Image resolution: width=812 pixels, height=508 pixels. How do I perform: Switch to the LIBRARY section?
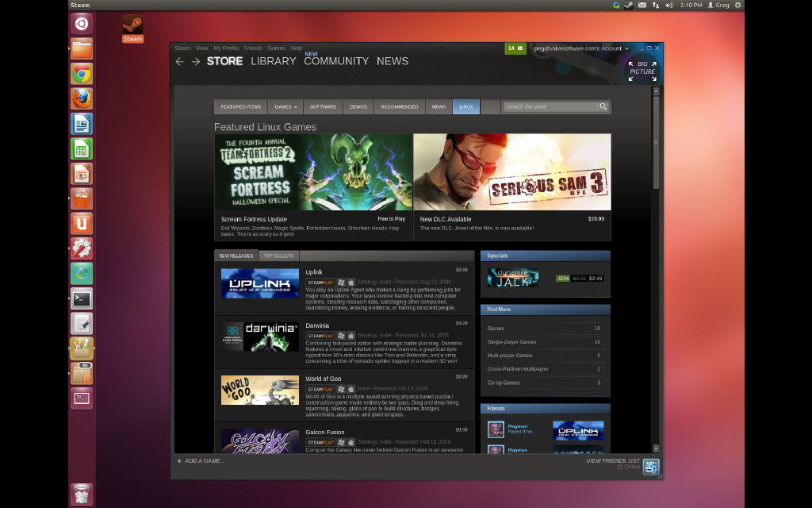[x=274, y=61]
